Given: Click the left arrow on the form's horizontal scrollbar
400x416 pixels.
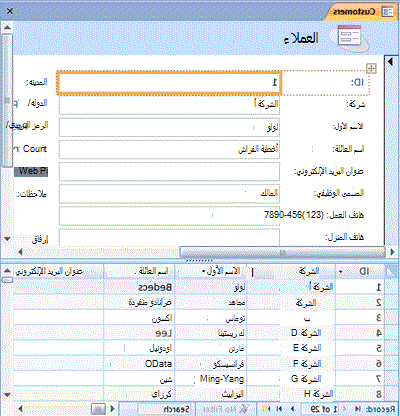Looking at the screenshot, I should pyautogui.click(x=20, y=252).
